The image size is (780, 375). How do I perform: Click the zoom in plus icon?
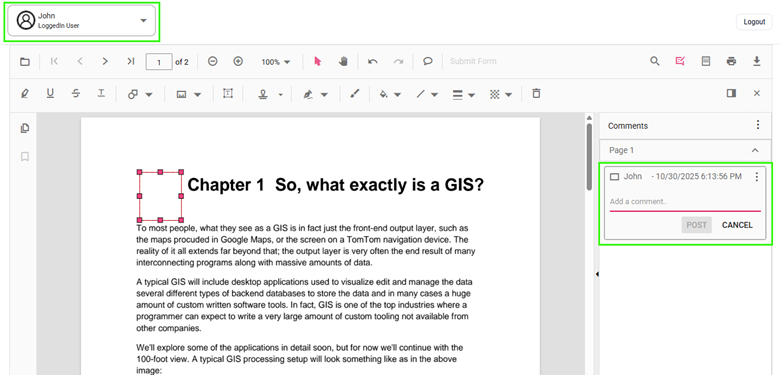pyautogui.click(x=238, y=61)
